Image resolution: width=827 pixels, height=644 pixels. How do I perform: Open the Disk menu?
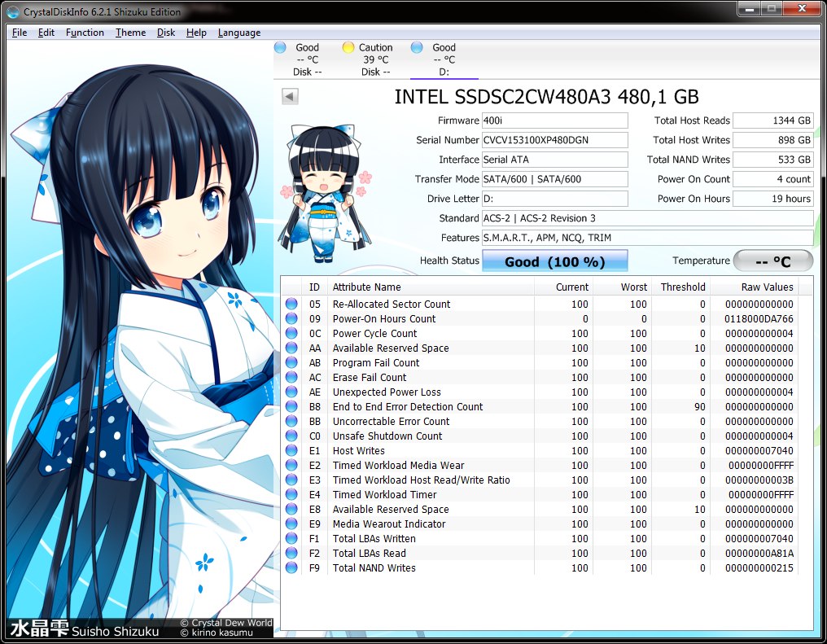click(166, 33)
